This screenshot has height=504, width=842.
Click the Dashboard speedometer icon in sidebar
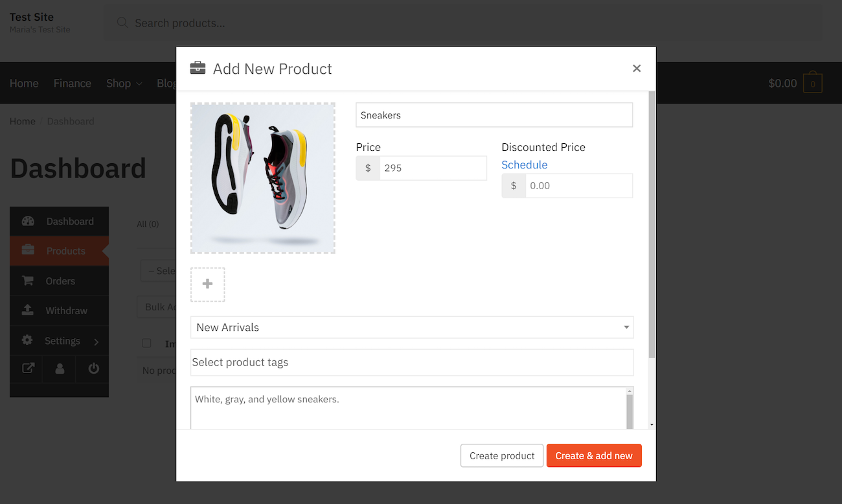(x=28, y=221)
